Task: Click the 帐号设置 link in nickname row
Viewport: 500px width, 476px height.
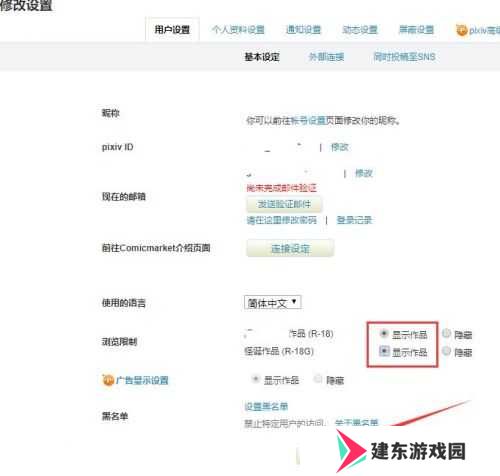Action: tap(308, 120)
